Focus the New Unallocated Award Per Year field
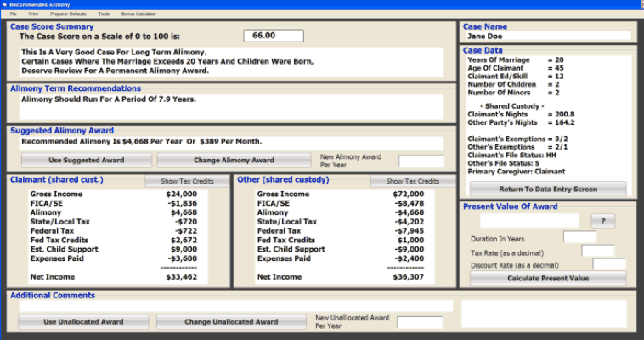644x340 pixels. point(420,323)
